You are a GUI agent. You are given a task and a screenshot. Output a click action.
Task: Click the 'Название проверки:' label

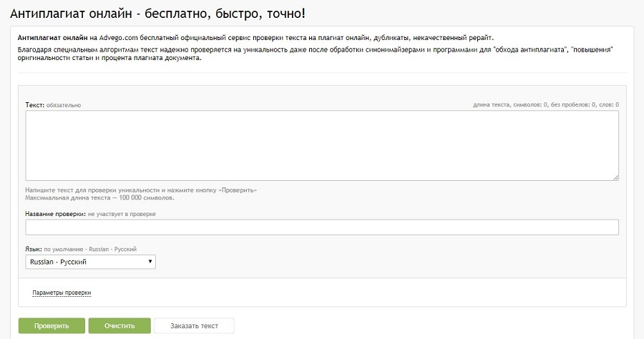coord(56,214)
